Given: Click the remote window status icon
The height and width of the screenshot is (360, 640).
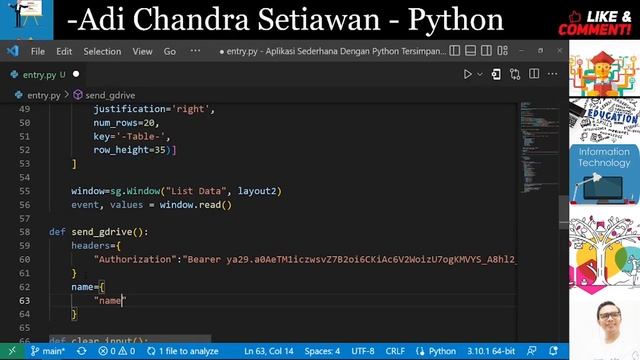Looking at the screenshot, I should (12, 351).
